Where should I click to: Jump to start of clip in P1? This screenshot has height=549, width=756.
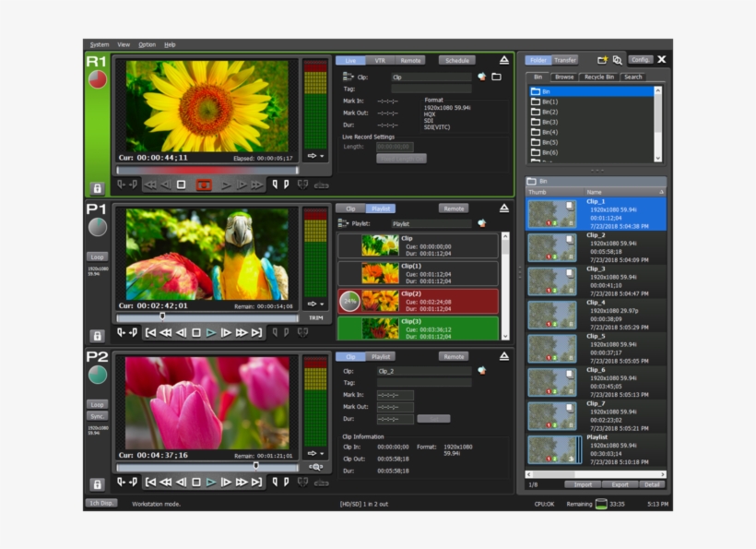coord(150,332)
